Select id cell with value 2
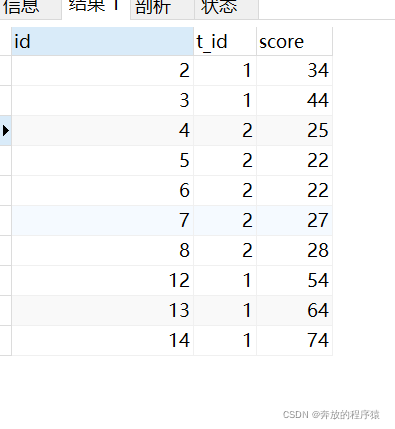This screenshot has height=429, width=395. tap(102, 71)
